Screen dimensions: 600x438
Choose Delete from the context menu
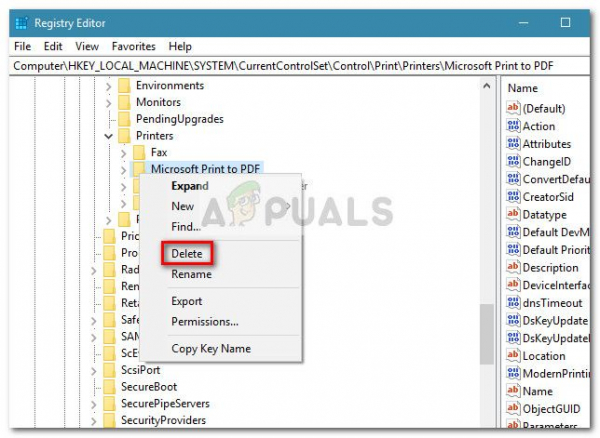(x=187, y=254)
